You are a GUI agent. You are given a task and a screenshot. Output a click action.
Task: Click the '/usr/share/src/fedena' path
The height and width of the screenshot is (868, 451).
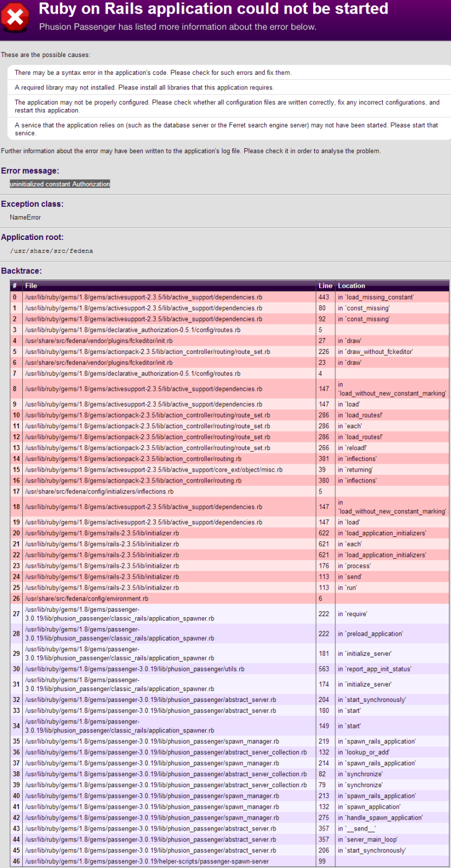click(52, 251)
